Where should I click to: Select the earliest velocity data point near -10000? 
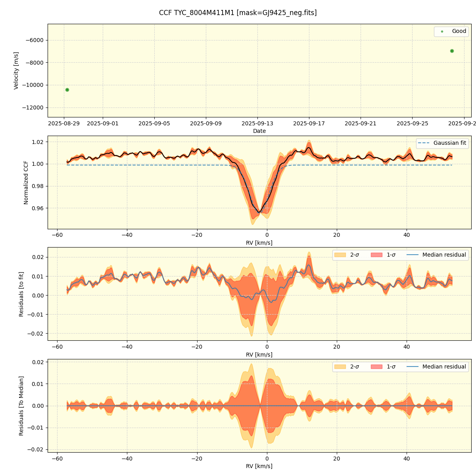coord(67,90)
